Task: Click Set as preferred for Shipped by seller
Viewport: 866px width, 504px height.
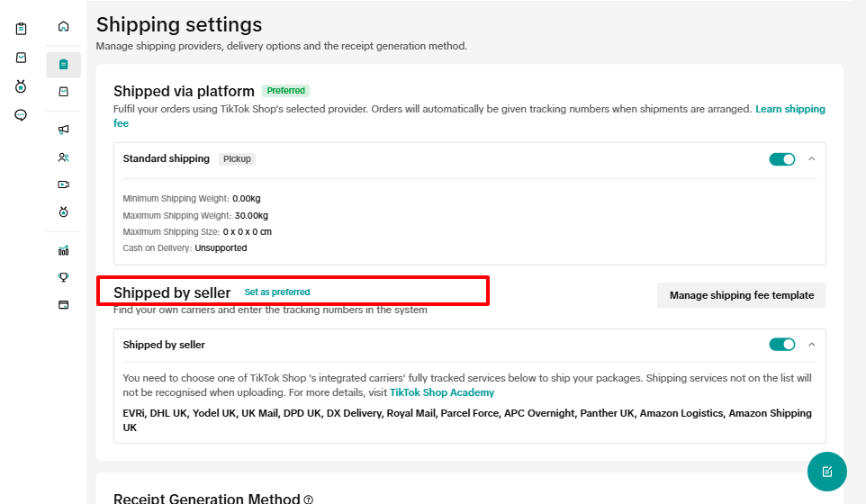Action: tap(277, 292)
